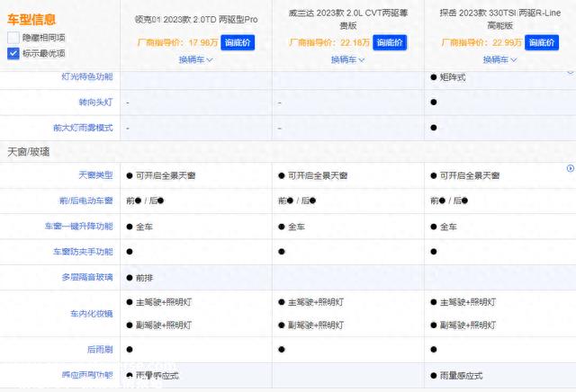Select the 车型信息 heading

click(x=31, y=20)
